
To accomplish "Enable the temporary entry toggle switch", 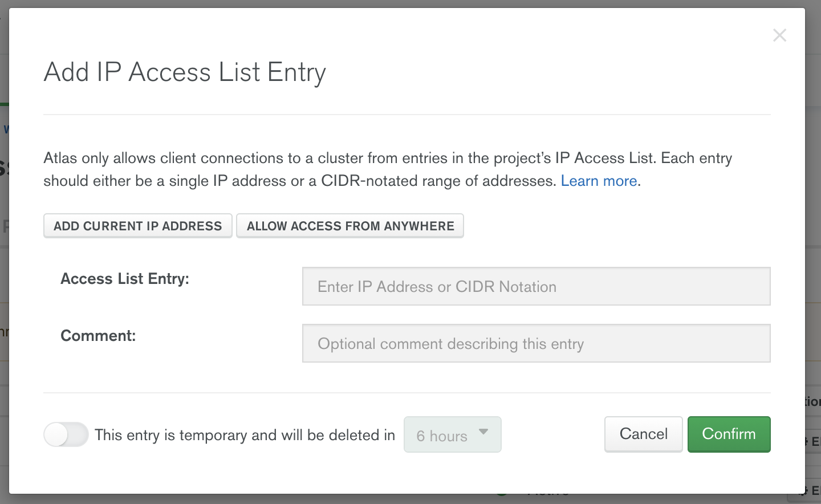I will coord(66,435).
